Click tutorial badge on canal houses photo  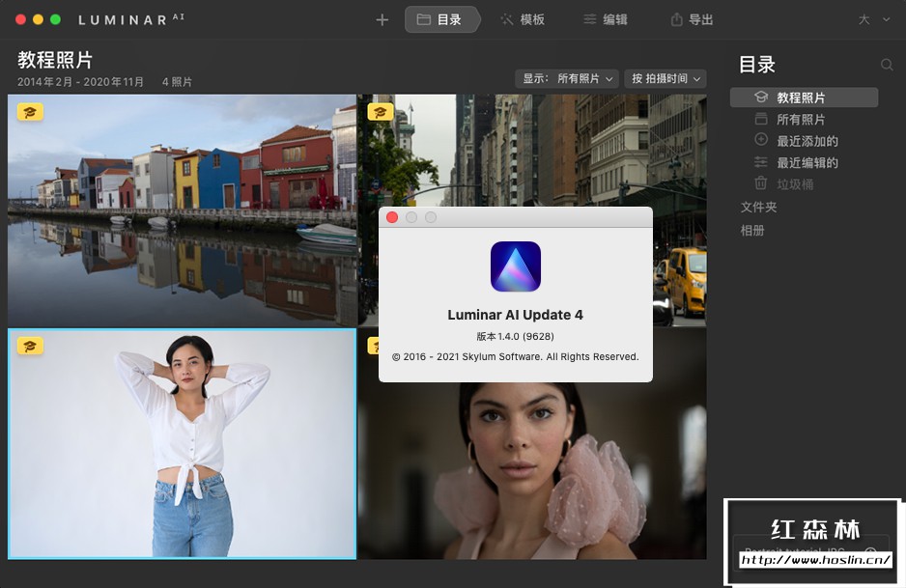point(30,112)
